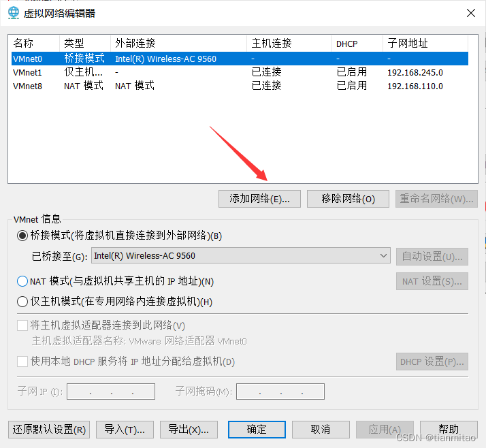Select the 桥接模式 radio button
The image size is (486, 448).
coord(22,236)
